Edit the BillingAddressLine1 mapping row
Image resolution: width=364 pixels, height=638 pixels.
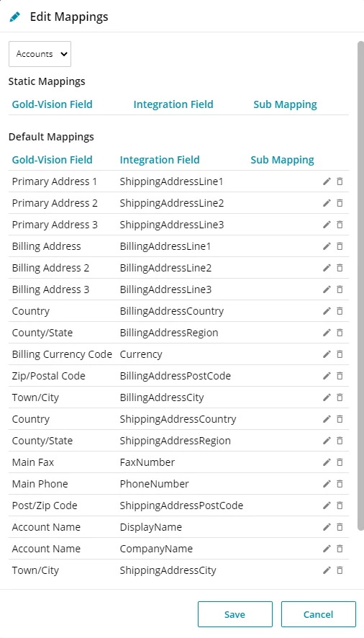coord(327,246)
